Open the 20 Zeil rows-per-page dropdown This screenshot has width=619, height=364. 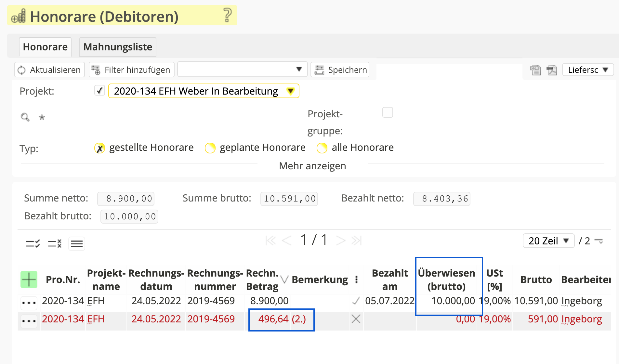coord(548,241)
